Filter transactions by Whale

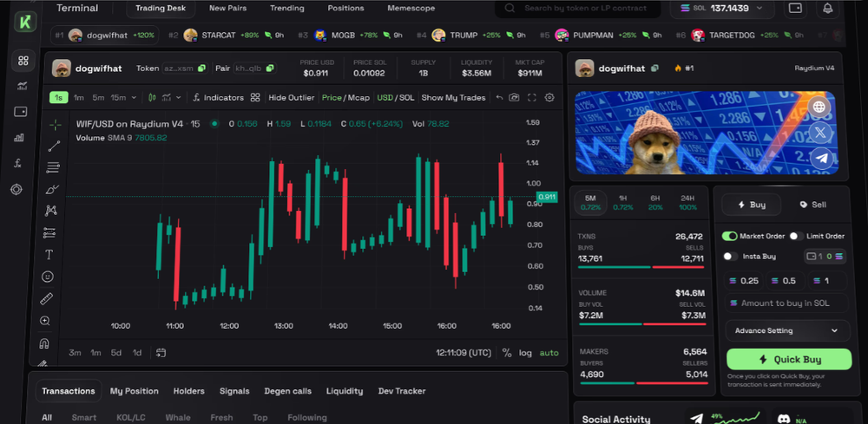pyautogui.click(x=178, y=417)
